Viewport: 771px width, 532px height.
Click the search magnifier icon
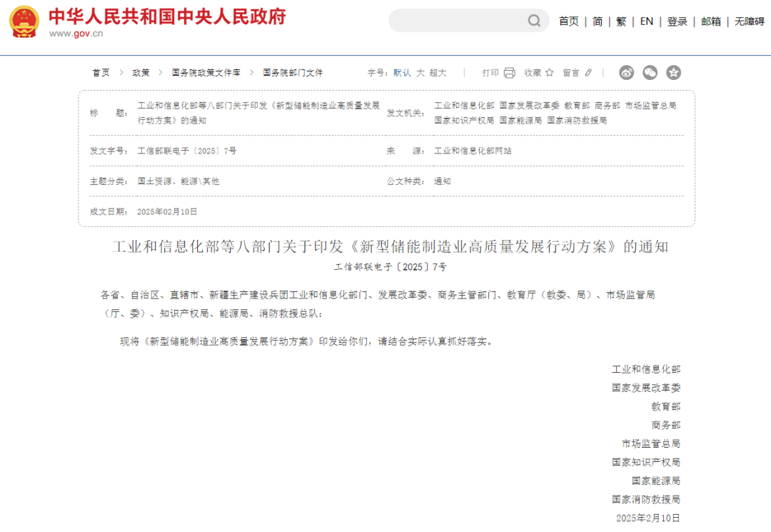click(533, 21)
